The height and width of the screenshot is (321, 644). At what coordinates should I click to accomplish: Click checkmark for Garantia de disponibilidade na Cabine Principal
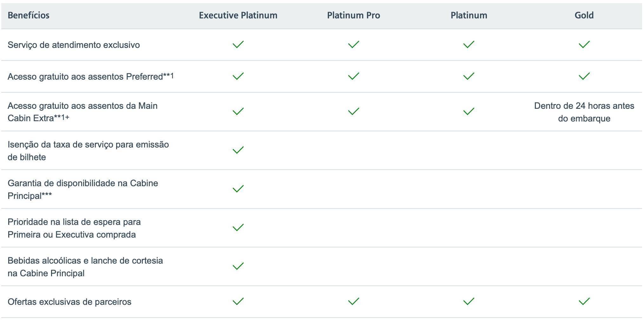tap(238, 189)
